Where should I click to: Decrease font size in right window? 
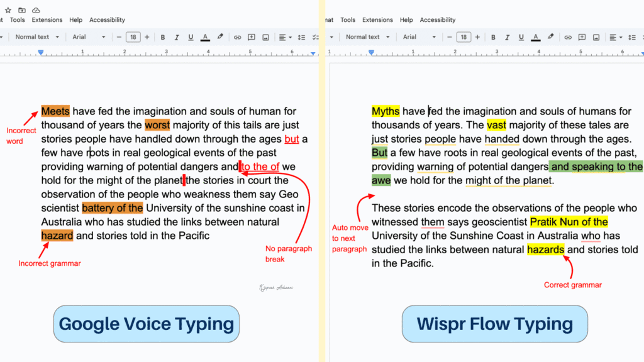coord(449,37)
